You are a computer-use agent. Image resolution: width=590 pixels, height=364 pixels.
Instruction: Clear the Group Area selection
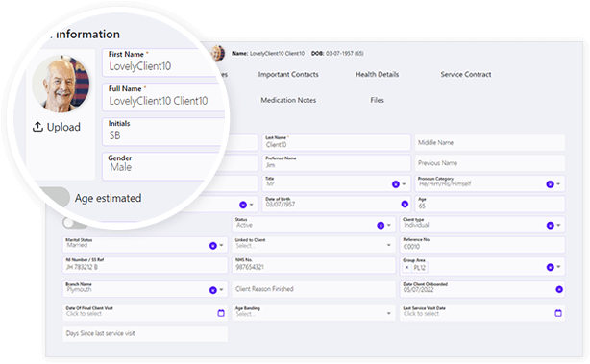[x=550, y=267]
